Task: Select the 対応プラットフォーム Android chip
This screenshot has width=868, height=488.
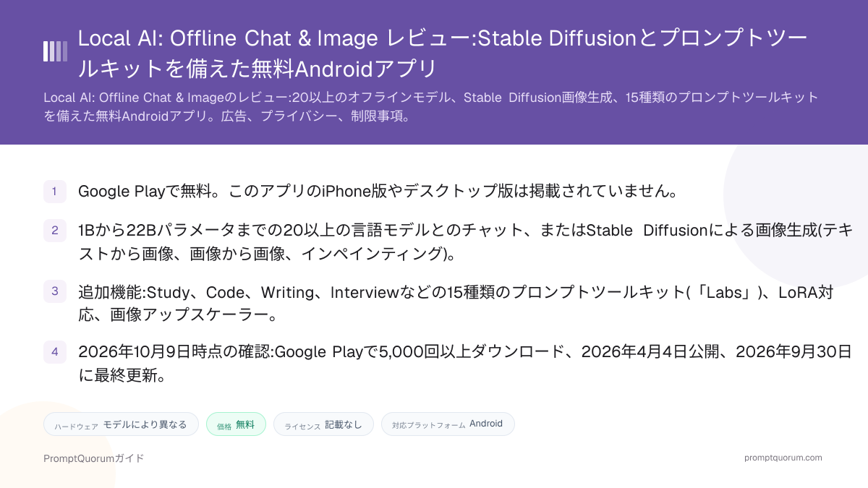Action: click(448, 424)
